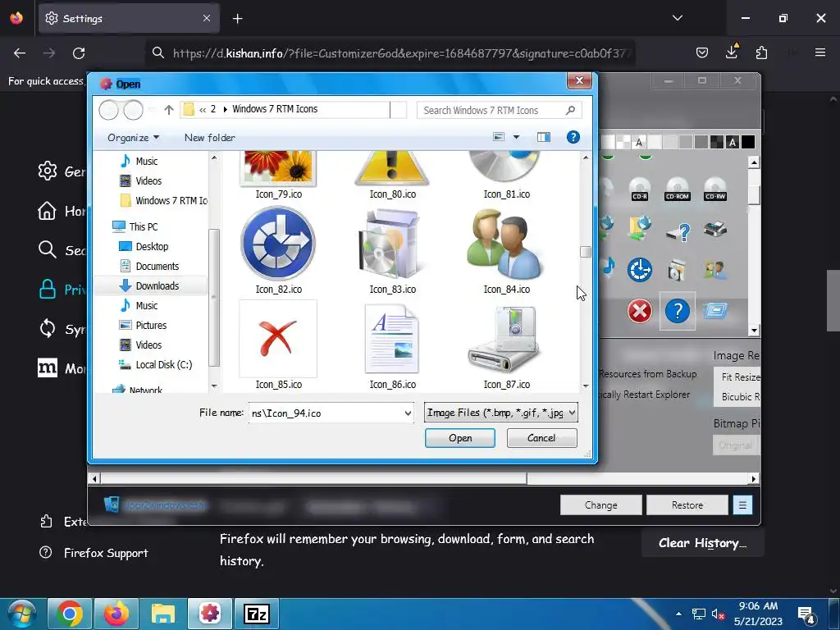Open Firefox extensions puzzle icon
The image size is (840, 630).
(761, 52)
